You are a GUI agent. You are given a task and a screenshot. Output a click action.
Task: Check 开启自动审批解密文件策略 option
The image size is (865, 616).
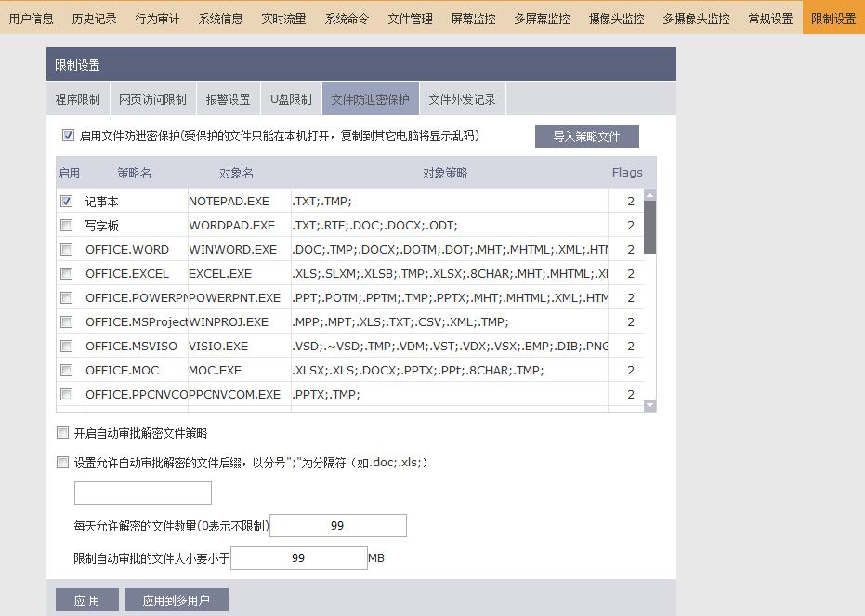point(62,433)
